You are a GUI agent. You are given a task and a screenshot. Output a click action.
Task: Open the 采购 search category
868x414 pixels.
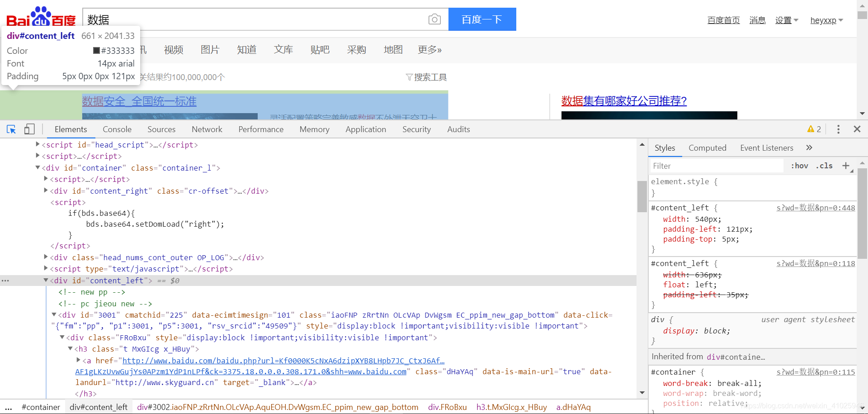click(357, 50)
